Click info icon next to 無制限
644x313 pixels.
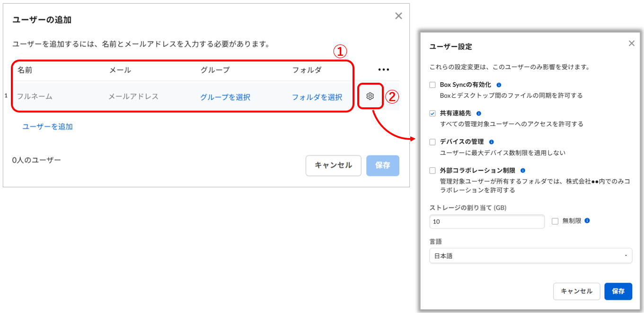point(587,221)
